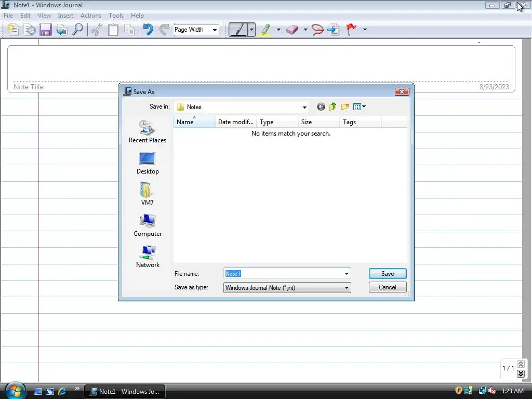Click the Import toolbar icon
The height and width of the screenshot is (399, 532).
coord(62,30)
